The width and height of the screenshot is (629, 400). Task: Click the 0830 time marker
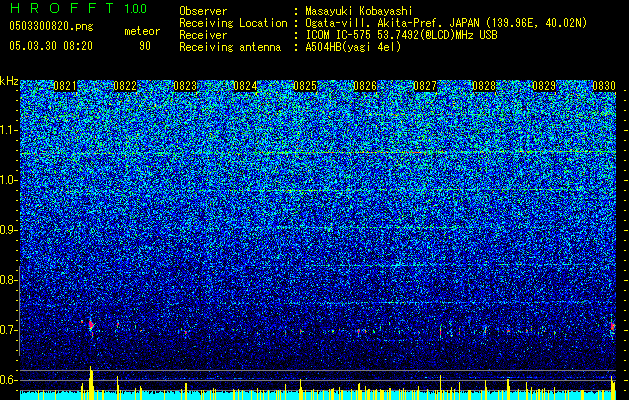(604, 86)
